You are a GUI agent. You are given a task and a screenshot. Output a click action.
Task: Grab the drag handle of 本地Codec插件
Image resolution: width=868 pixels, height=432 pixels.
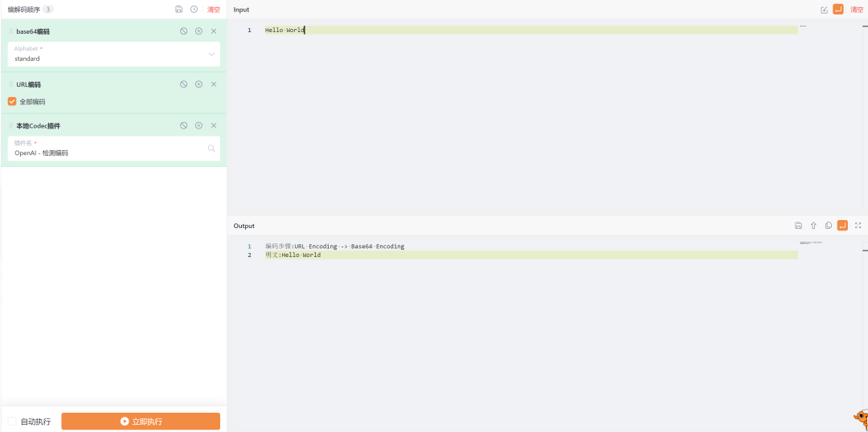[11, 125]
